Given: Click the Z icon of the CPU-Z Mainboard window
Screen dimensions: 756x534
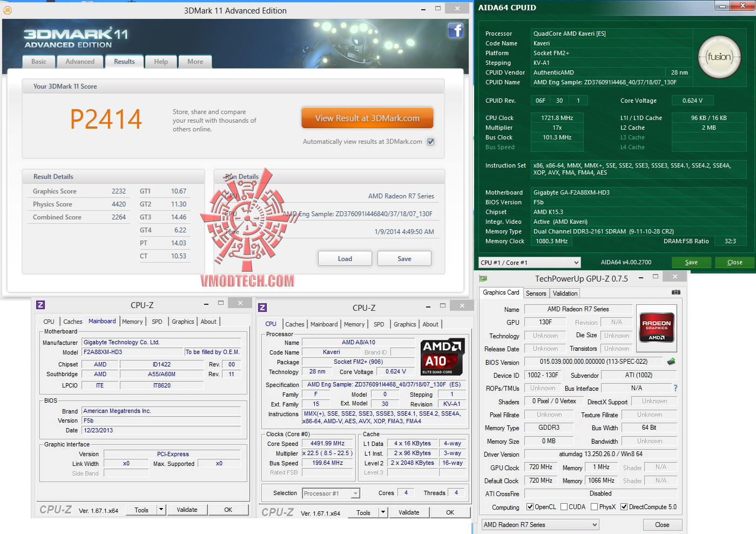Looking at the screenshot, I should [x=40, y=305].
